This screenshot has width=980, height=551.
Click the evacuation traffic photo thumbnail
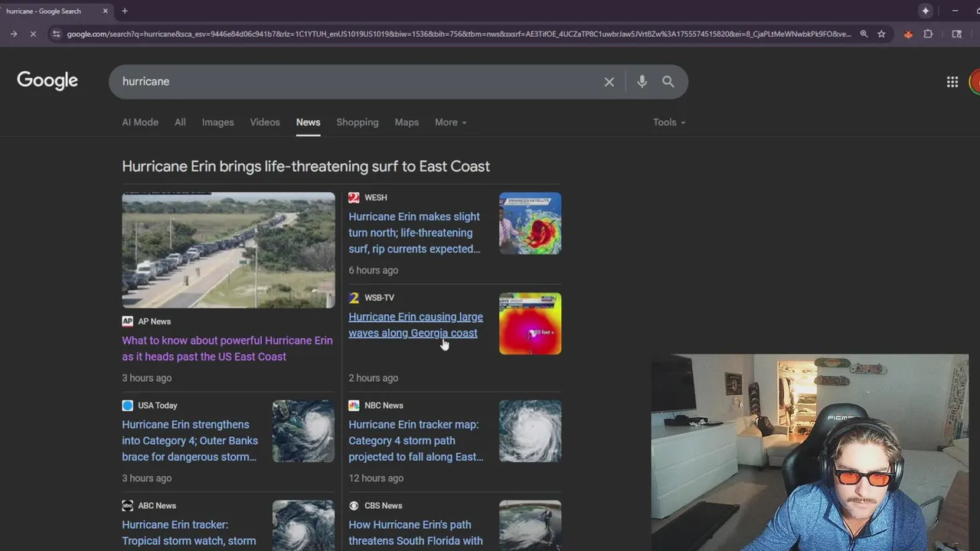tap(228, 249)
